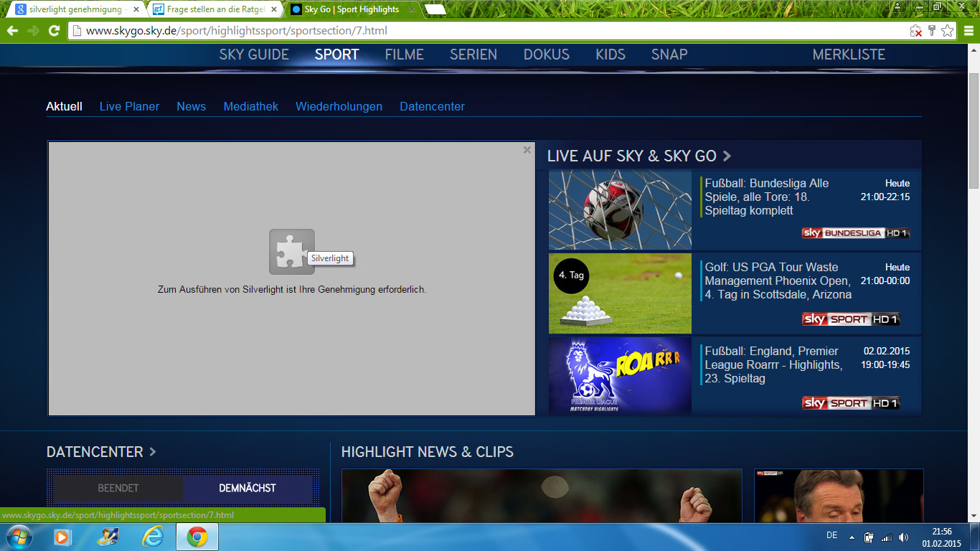Close the Silverlight player panel with X

pyautogui.click(x=527, y=150)
